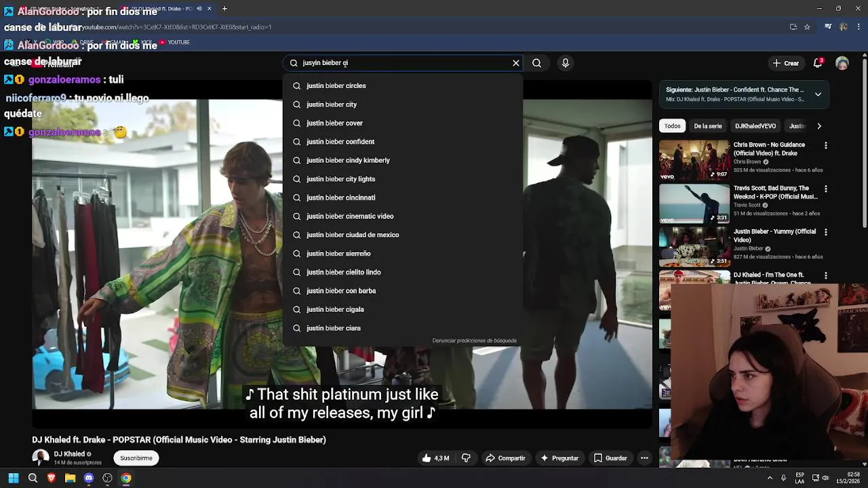Subscribe with Suscribirme button
This screenshot has height=488, width=868.
click(x=136, y=458)
